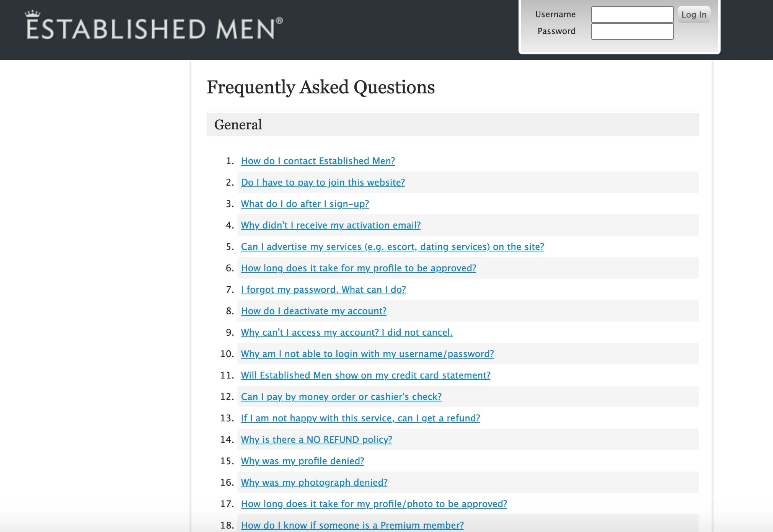Open Can I advertise my services on the site
773x532 pixels.
[x=392, y=246]
